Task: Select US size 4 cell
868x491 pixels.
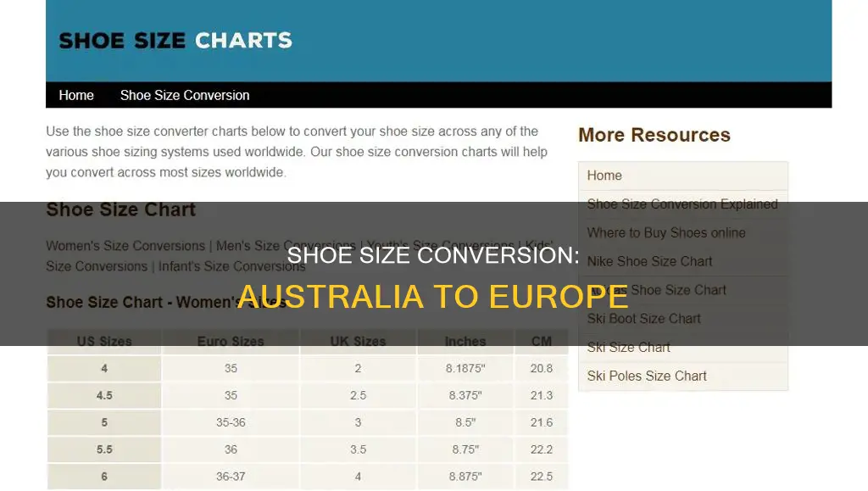Action: (x=104, y=368)
